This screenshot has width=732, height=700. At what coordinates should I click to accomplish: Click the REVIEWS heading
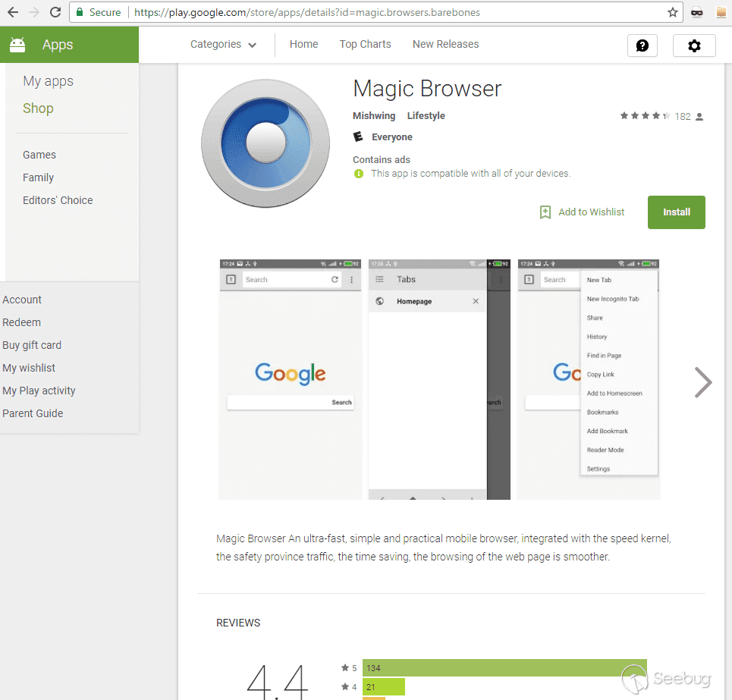point(238,623)
